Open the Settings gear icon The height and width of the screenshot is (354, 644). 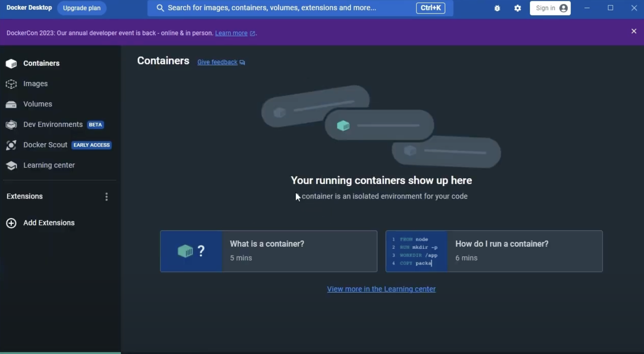518,8
